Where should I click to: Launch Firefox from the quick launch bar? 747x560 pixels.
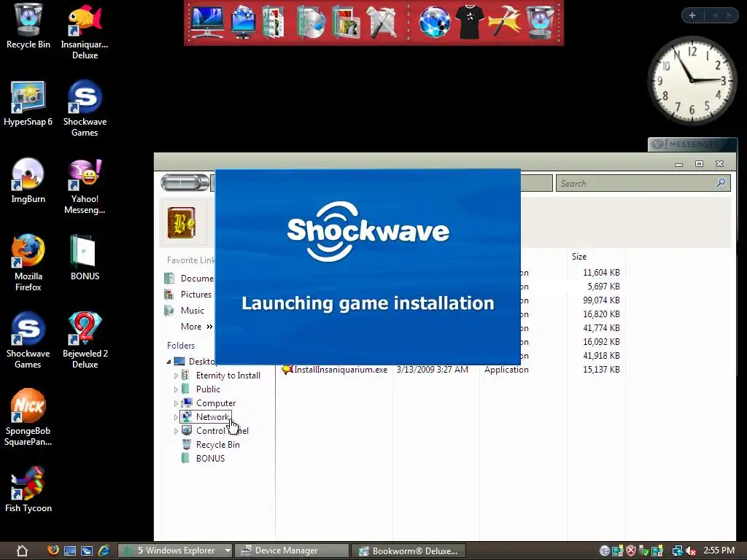tap(53, 551)
